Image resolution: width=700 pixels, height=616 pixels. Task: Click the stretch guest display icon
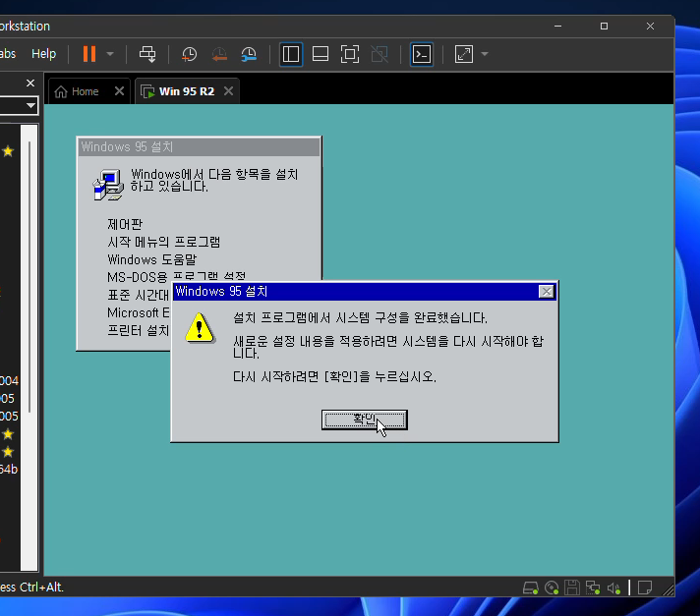[x=464, y=54]
